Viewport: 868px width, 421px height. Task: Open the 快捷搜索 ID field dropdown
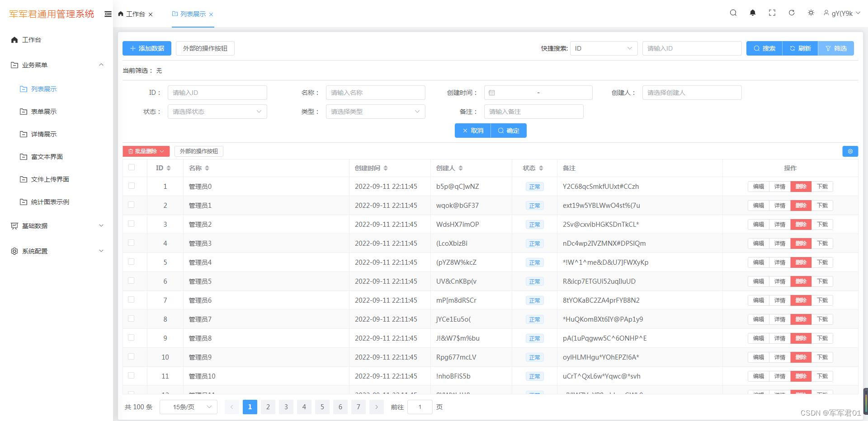point(604,48)
